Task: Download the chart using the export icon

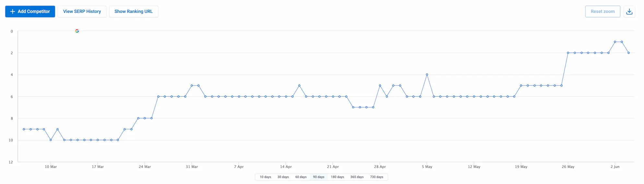Action: point(629,11)
